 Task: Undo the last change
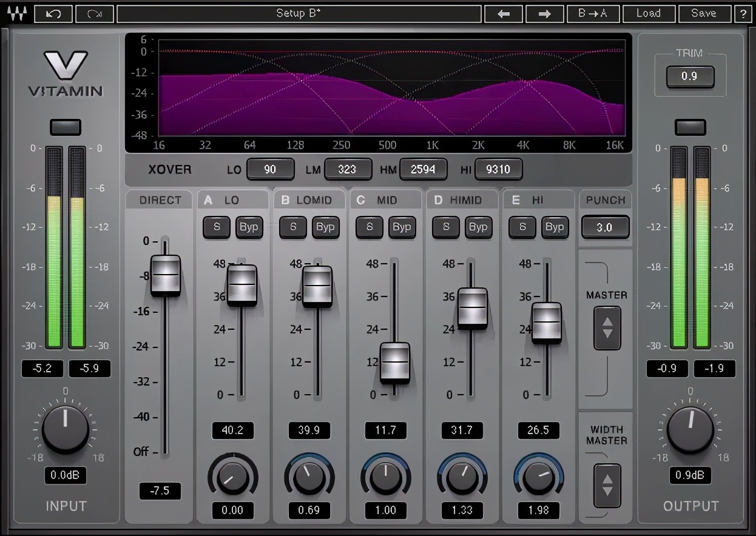coord(53,13)
